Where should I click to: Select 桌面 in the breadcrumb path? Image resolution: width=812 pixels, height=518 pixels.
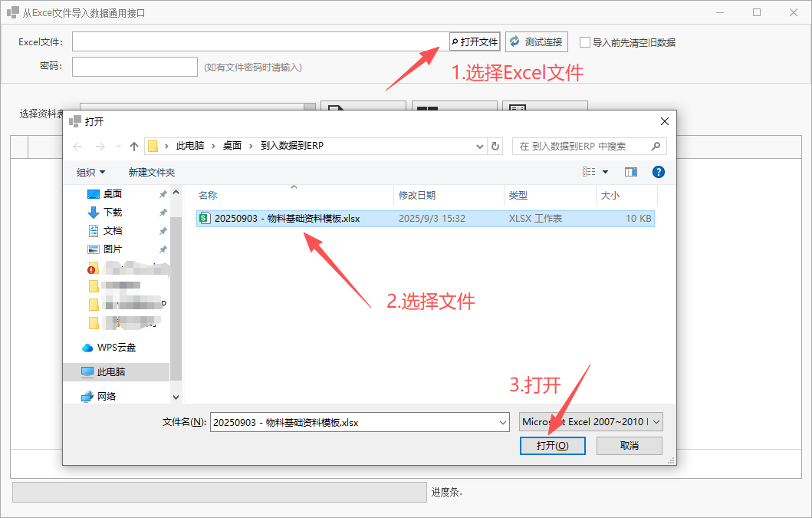tap(232, 147)
